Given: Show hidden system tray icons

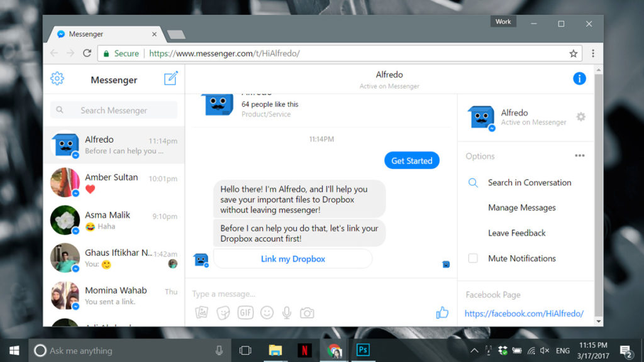Looking at the screenshot, I should pyautogui.click(x=474, y=351).
